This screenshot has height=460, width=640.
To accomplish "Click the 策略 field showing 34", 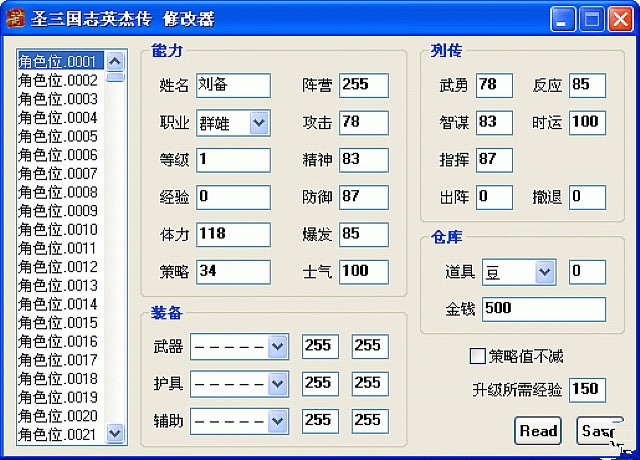I will tap(233, 272).
